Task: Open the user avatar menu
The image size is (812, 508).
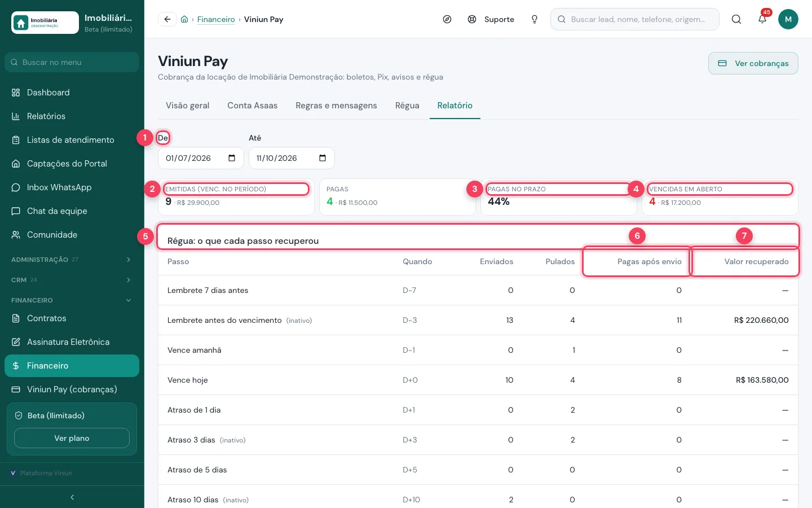Action: [x=788, y=19]
